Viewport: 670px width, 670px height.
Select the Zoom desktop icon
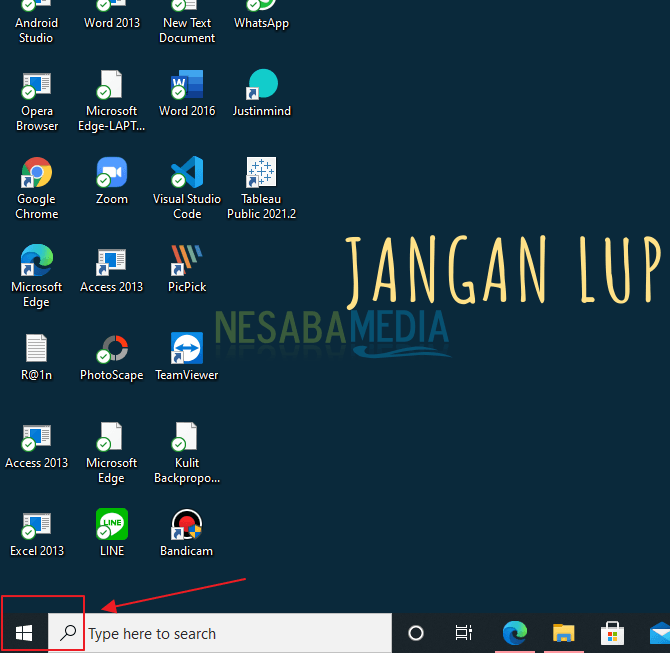click(112, 181)
